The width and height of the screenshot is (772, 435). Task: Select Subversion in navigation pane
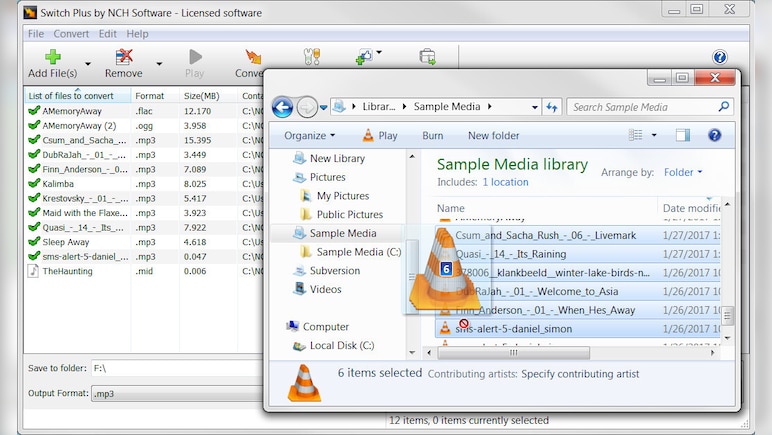335,270
